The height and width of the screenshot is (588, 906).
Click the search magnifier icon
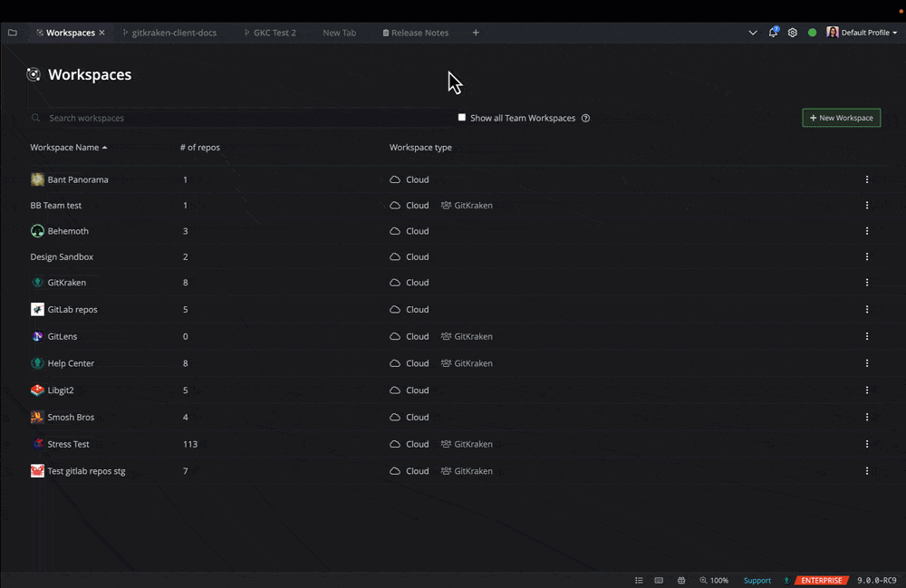point(36,118)
